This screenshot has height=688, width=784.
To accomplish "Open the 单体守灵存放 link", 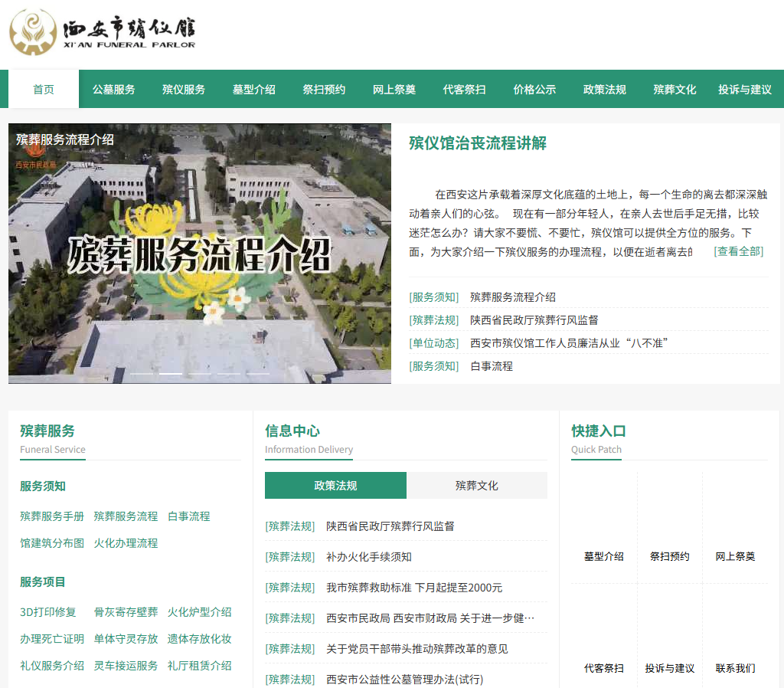I will [x=126, y=639].
